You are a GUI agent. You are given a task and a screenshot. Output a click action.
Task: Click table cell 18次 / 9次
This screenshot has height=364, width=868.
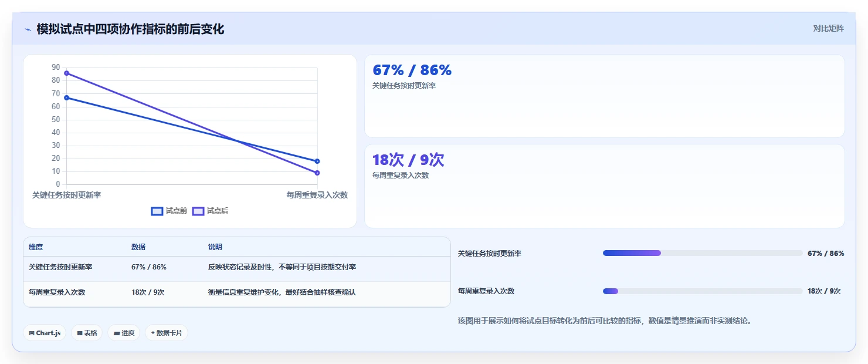148,292
